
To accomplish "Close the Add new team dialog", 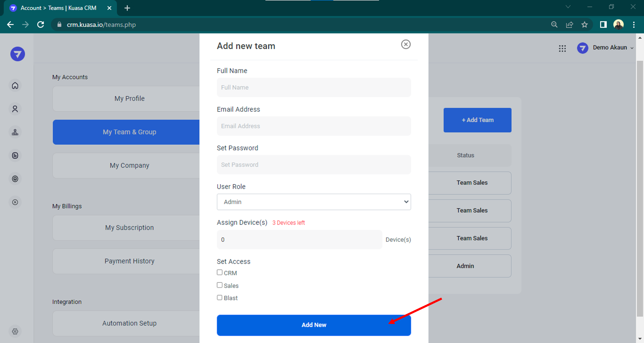I will (405, 44).
